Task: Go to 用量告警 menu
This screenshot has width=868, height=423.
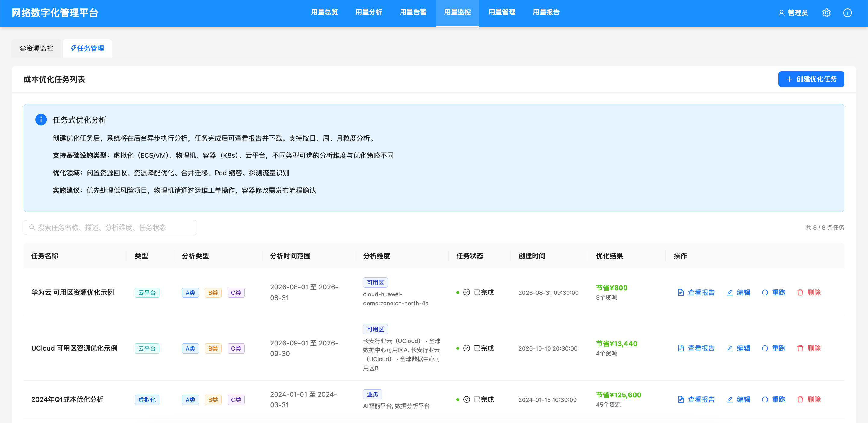Action: point(413,12)
